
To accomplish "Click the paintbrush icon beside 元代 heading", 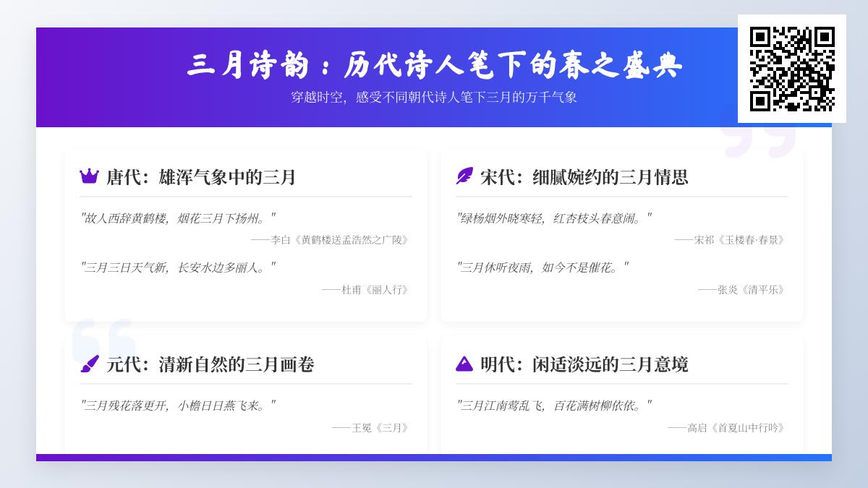I will click(89, 364).
